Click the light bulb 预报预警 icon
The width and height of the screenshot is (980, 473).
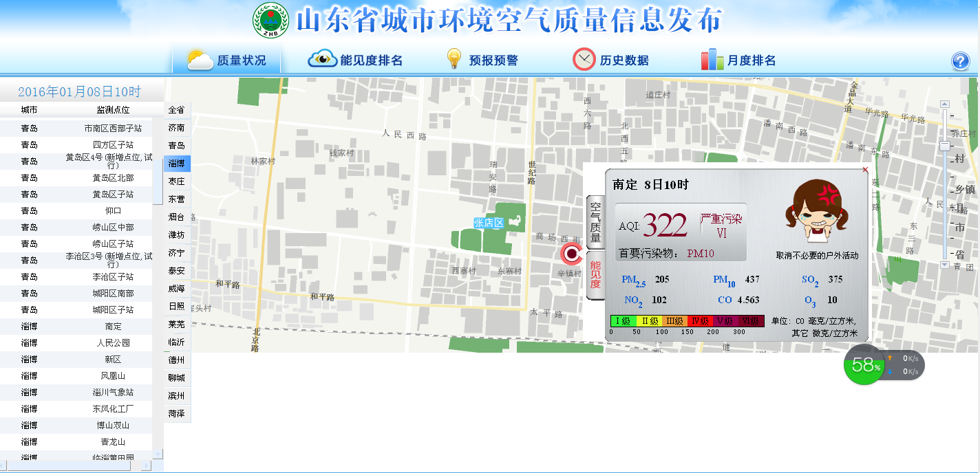coord(454,59)
